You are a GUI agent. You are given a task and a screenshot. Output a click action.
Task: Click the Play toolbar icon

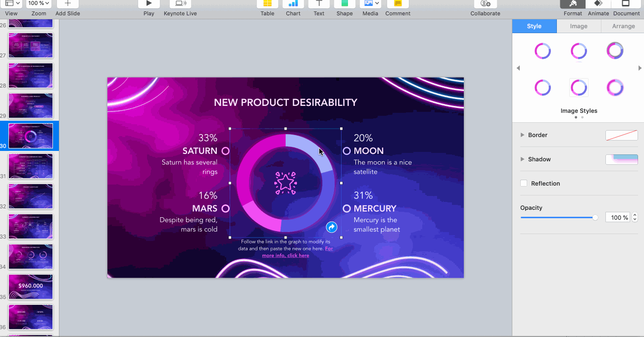tap(149, 4)
